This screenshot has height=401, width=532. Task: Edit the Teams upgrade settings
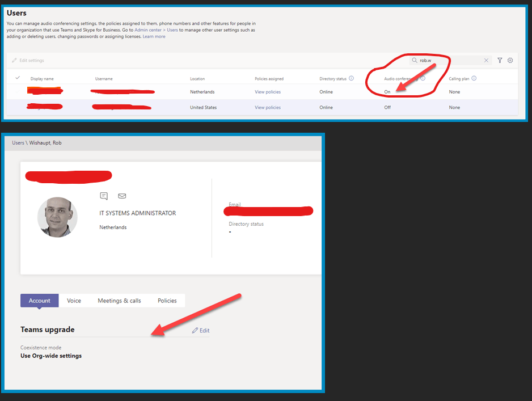click(x=201, y=331)
